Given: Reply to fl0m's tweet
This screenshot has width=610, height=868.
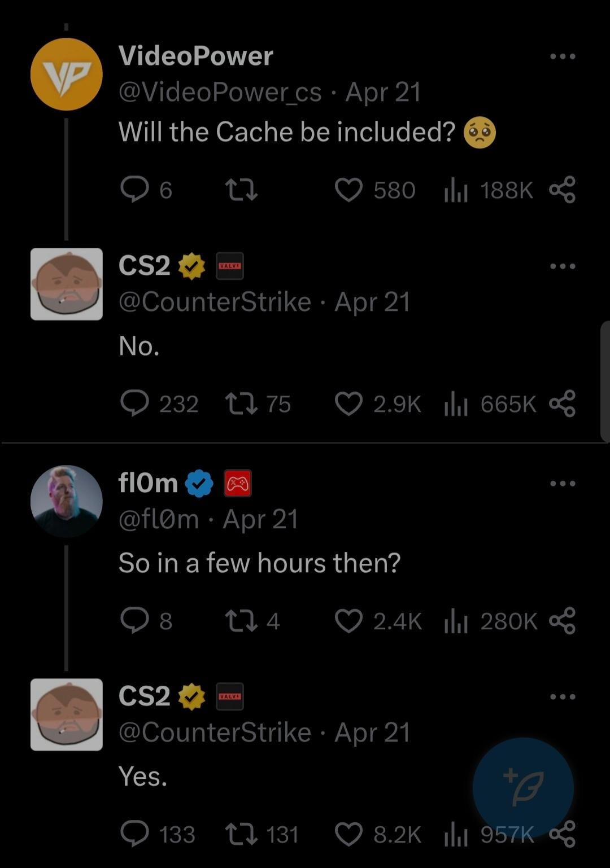Looking at the screenshot, I should coord(134,621).
